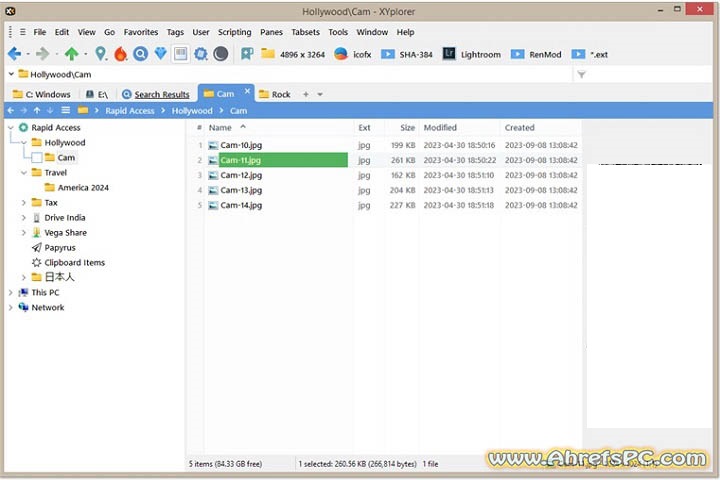
Task: Click the 4896 x 3264 folder button
Action: 293,54
